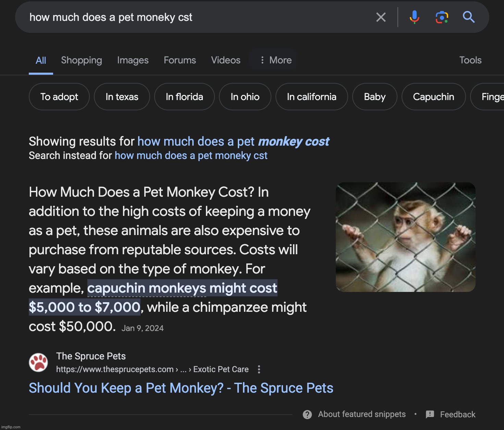Open the Tools options
Image resolution: width=504 pixels, height=430 pixels.
470,60
